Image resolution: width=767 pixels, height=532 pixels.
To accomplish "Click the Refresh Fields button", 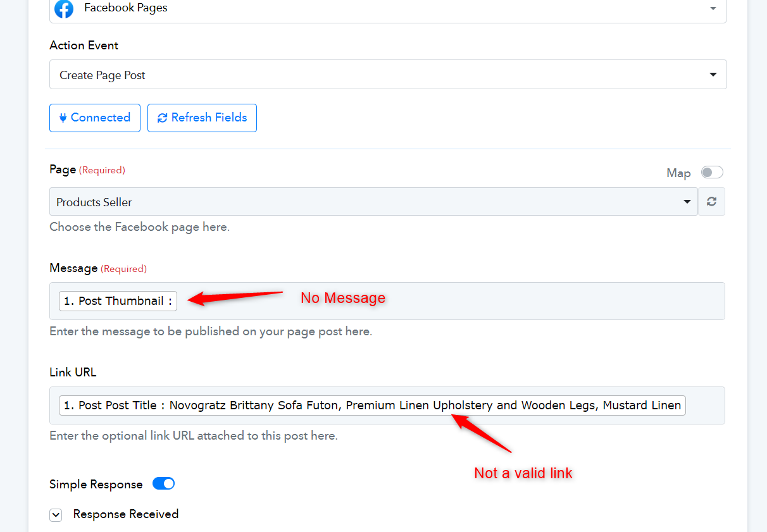I will click(202, 118).
